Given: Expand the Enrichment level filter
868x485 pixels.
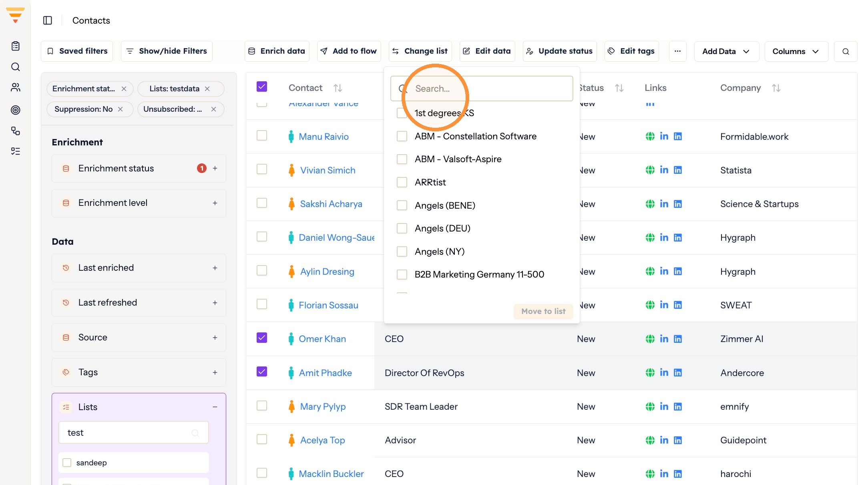Looking at the screenshot, I should [215, 203].
